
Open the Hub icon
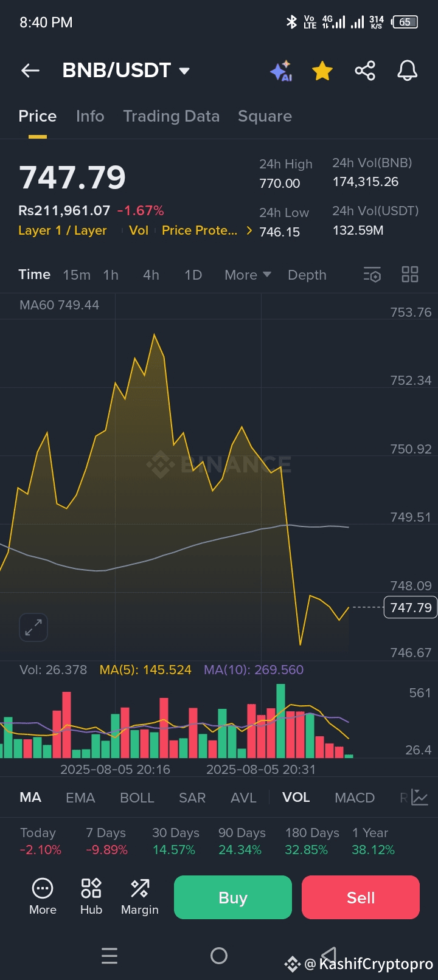click(91, 896)
